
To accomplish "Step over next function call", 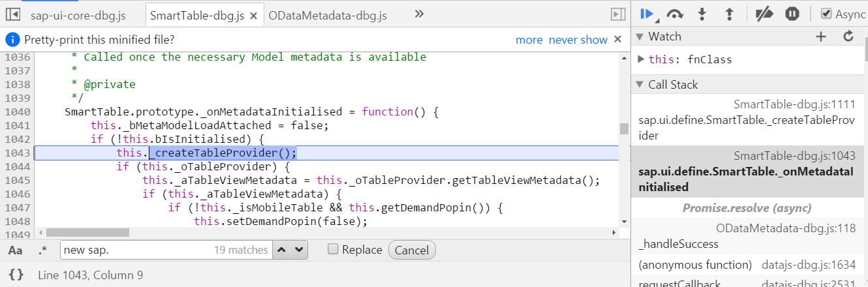I will pyautogui.click(x=674, y=14).
